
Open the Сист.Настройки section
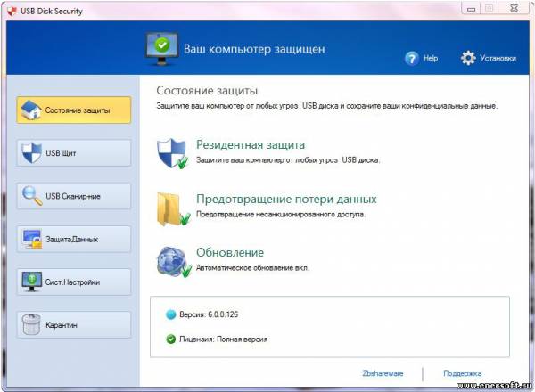(x=74, y=282)
